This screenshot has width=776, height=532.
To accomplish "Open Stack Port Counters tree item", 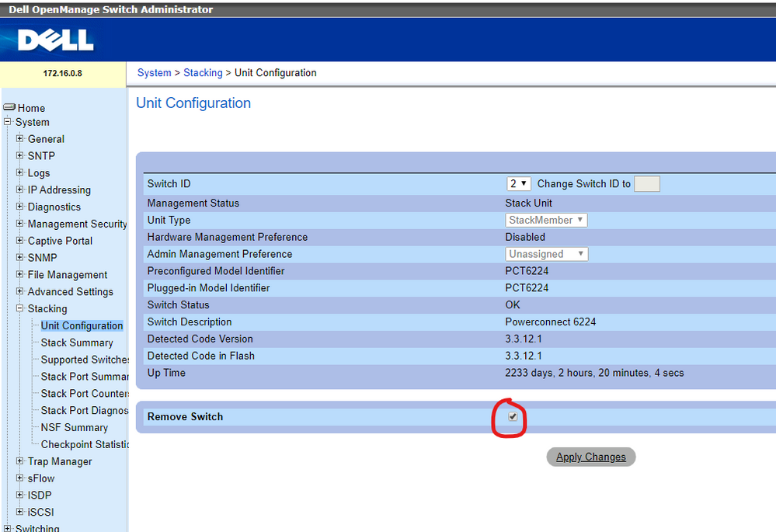I will click(85, 394).
